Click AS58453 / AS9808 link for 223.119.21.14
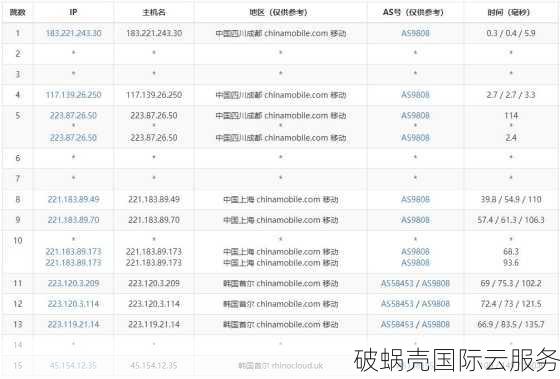The height and width of the screenshot is (379, 560). [415, 324]
